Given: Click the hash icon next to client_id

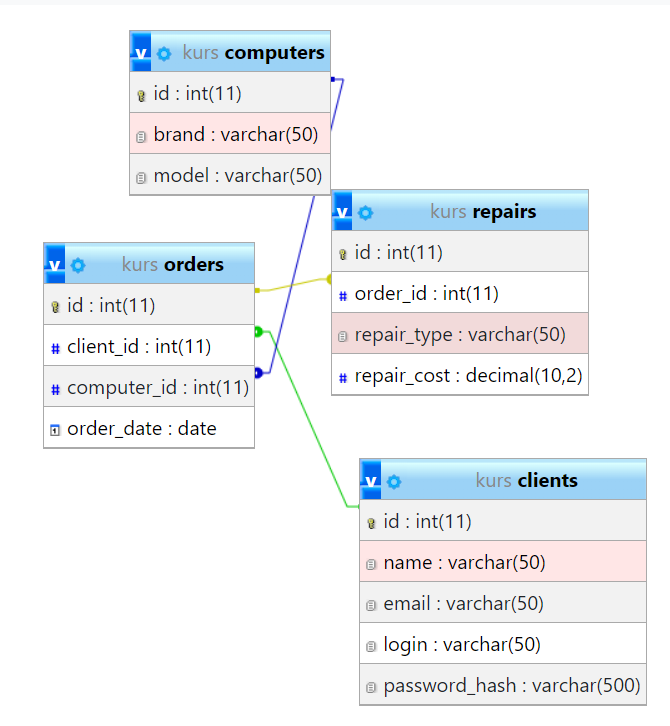Looking at the screenshot, I should (x=56, y=348).
